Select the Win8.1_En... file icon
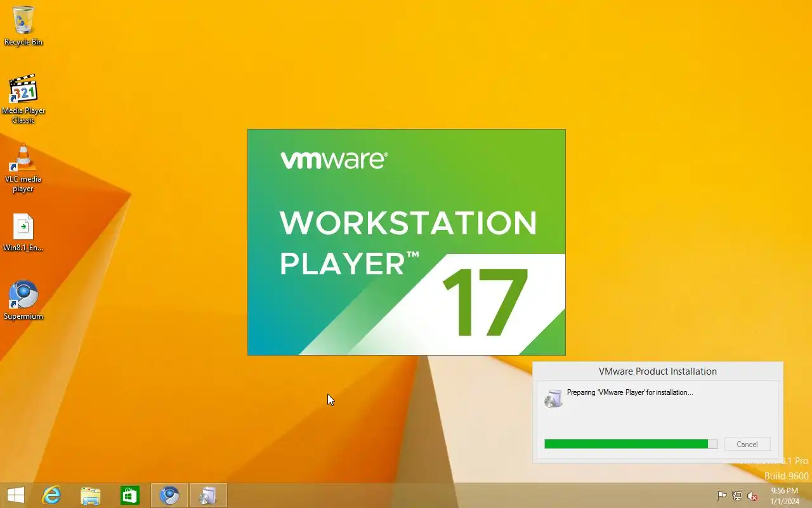The image size is (812, 508). click(x=23, y=233)
